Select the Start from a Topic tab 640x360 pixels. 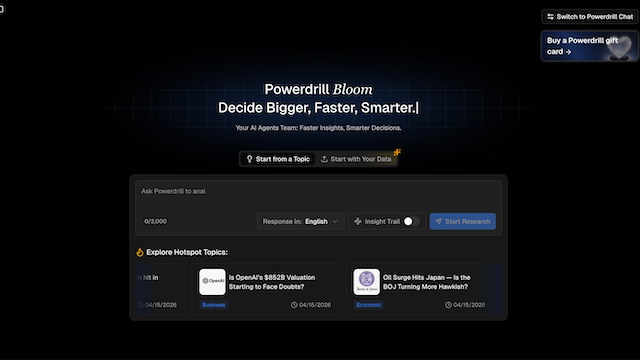click(x=278, y=159)
